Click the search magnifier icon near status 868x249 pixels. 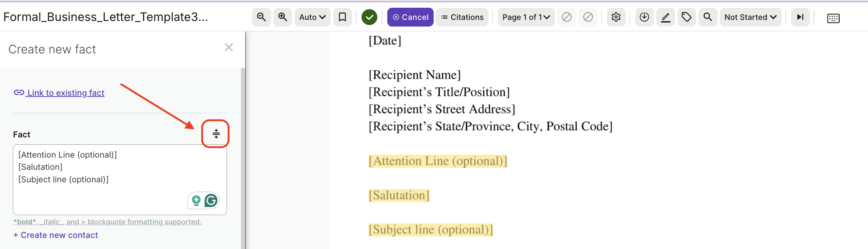(x=708, y=17)
